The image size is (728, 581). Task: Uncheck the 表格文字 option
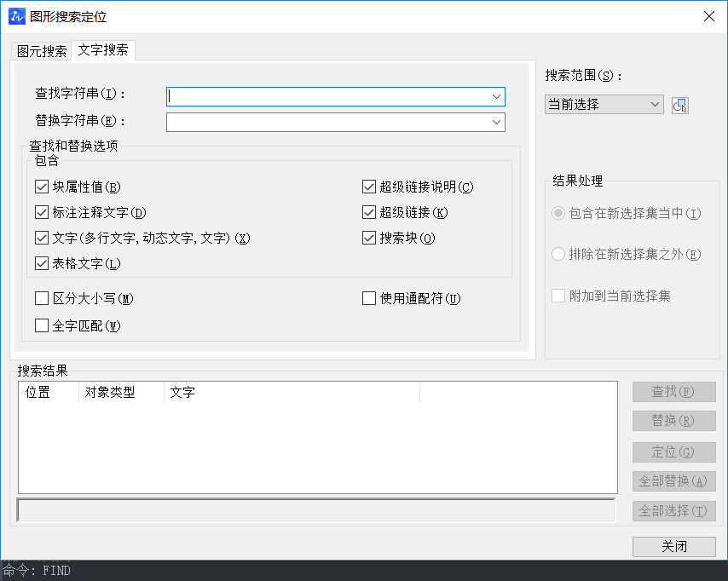point(41,263)
